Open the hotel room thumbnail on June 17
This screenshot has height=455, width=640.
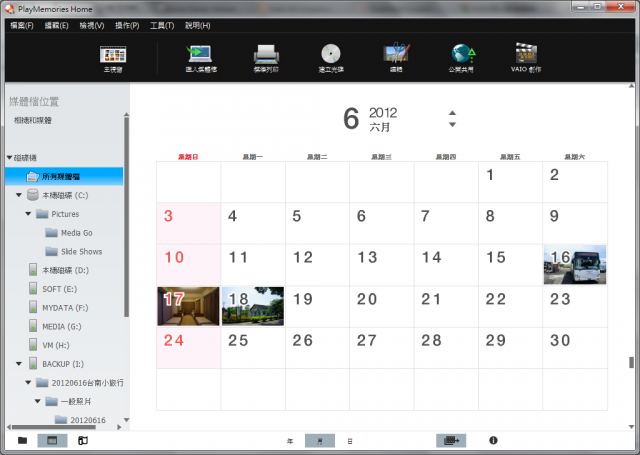(188, 306)
